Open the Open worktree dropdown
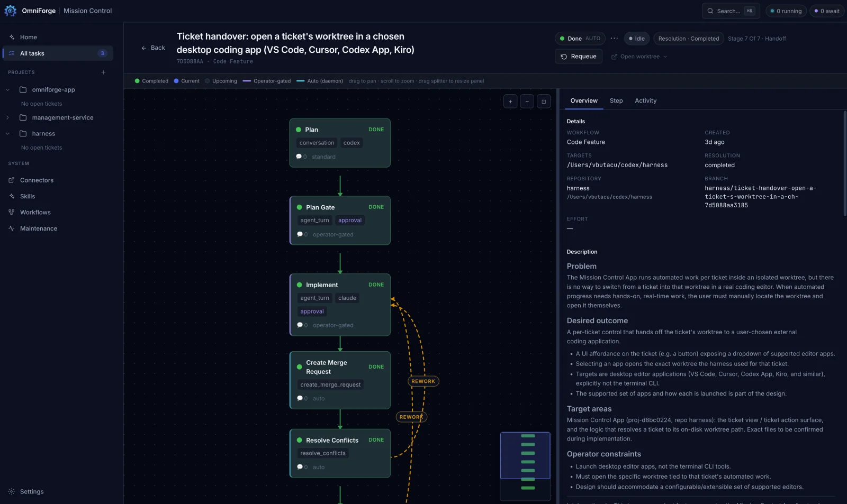This screenshot has height=504, width=847. tap(639, 57)
